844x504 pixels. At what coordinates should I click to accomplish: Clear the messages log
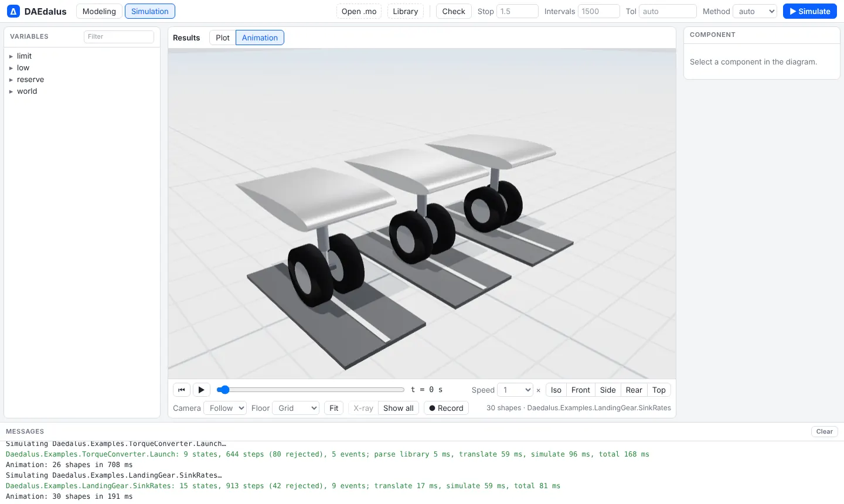click(x=824, y=431)
